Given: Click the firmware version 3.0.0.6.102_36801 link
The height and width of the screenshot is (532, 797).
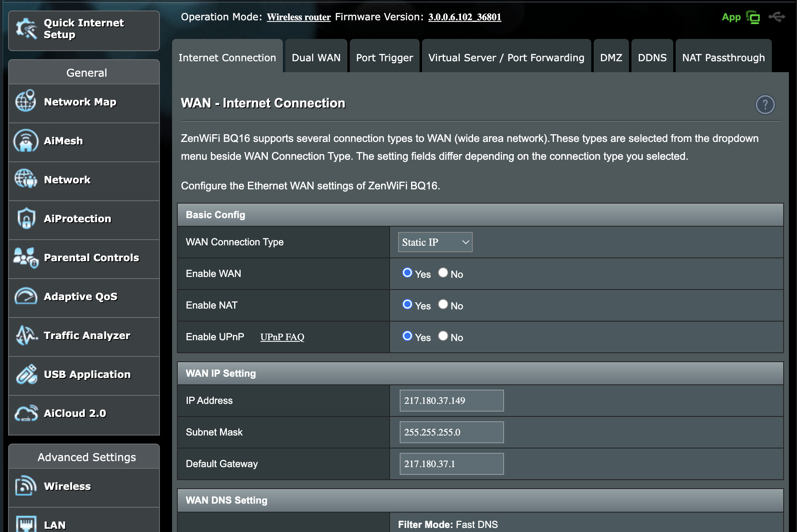Looking at the screenshot, I should (x=465, y=17).
